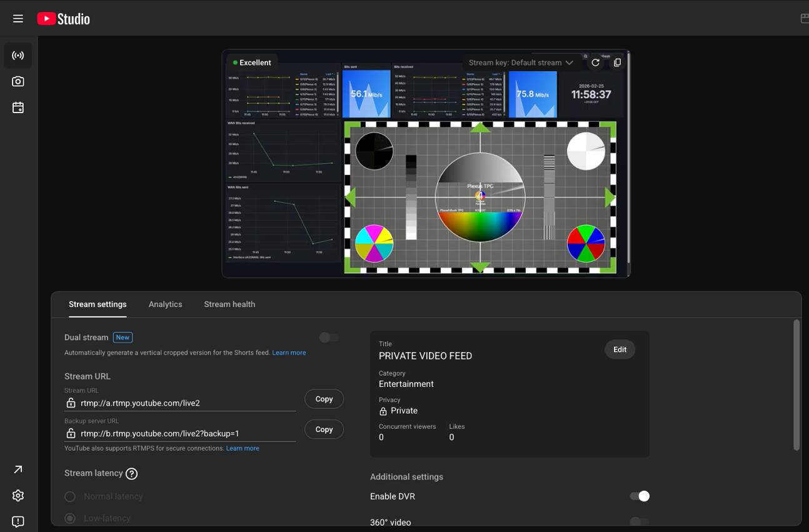
Task: Click the Concurrent viewers label
Action: [407, 426]
